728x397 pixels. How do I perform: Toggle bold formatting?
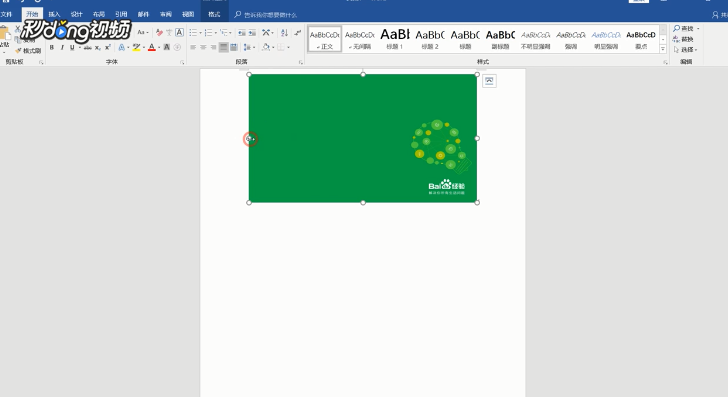click(52, 47)
